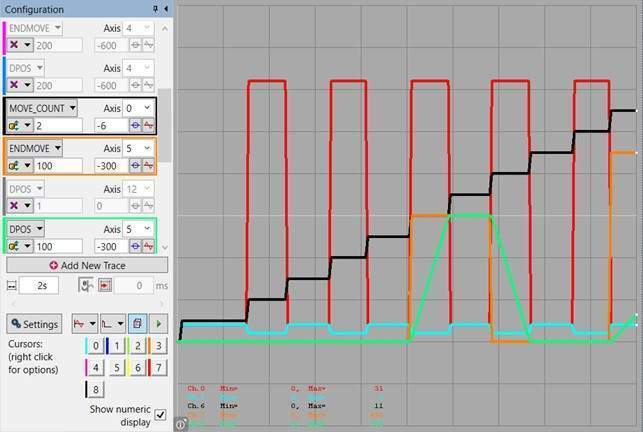Open the ENDMOVE parameter dropdown for Axis 4

pos(34,28)
